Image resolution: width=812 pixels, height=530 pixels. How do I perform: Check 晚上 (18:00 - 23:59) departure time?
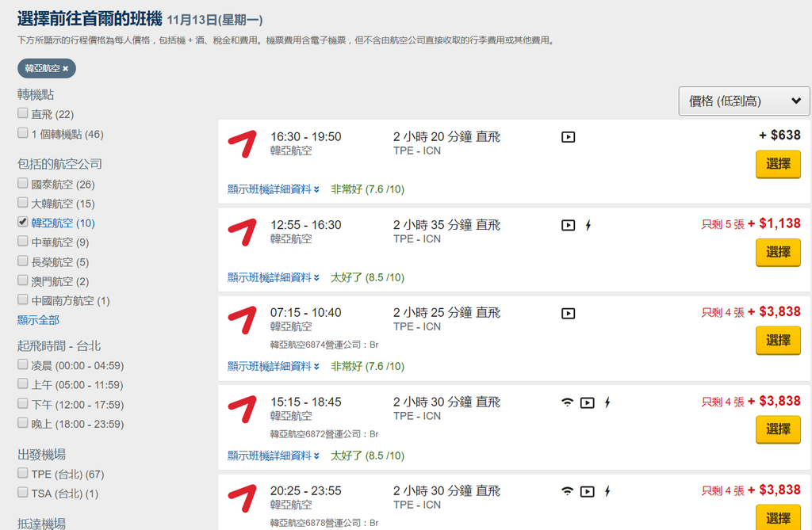pos(23,423)
